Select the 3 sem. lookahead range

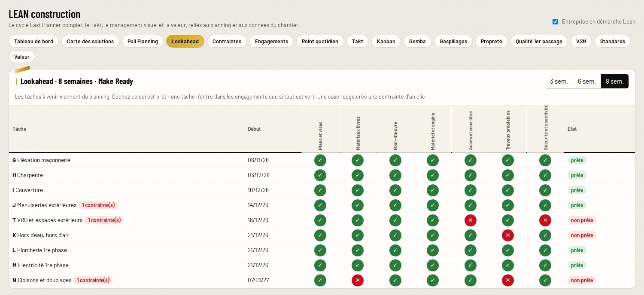point(559,81)
